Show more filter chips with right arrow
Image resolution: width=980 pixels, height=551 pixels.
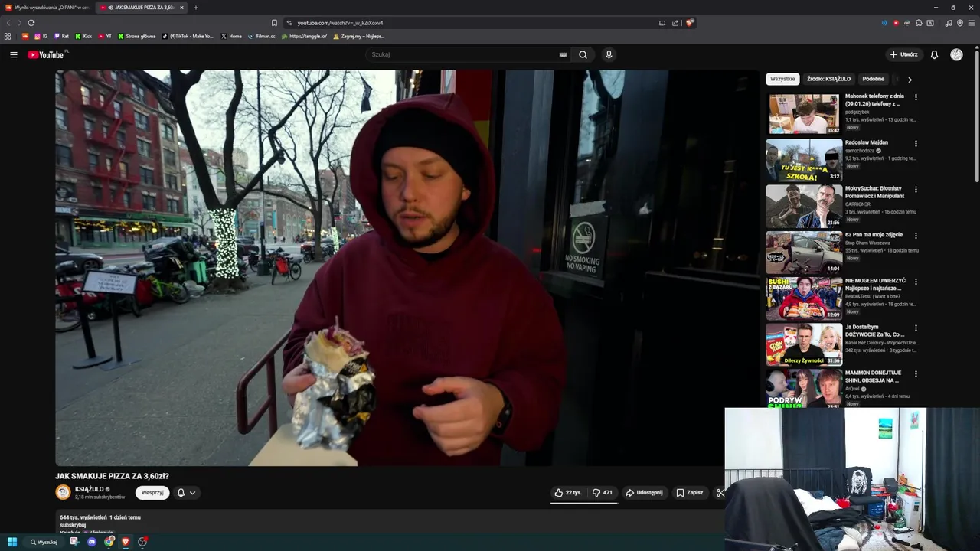pos(910,79)
